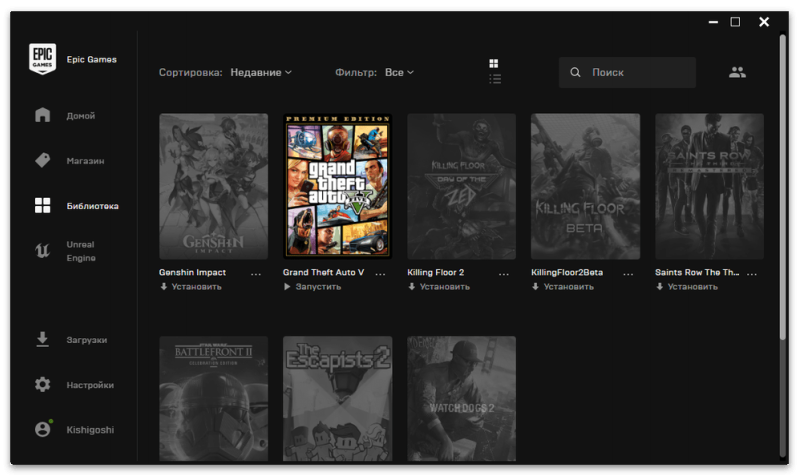Viewport: 800px width, 476px height.
Task: Click the search magnifier icon
Action: [x=575, y=72]
